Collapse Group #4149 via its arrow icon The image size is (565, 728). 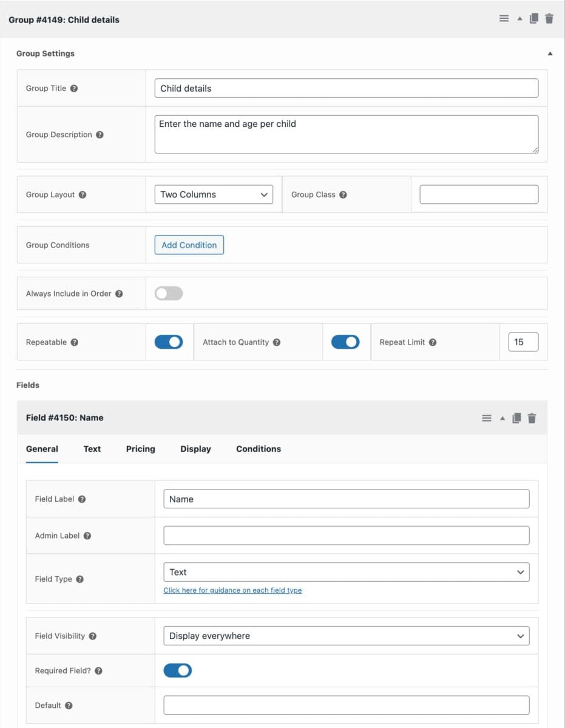[x=519, y=18]
